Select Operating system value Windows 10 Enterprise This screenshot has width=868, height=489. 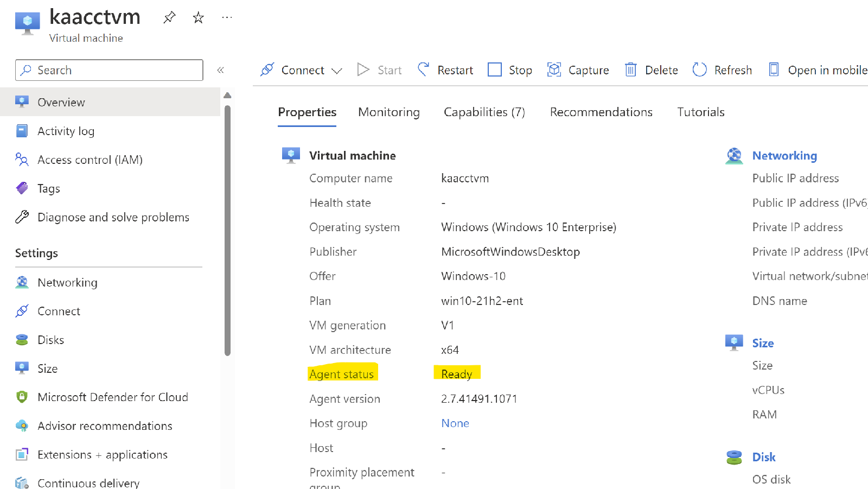pyautogui.click(x=529, y=227)
